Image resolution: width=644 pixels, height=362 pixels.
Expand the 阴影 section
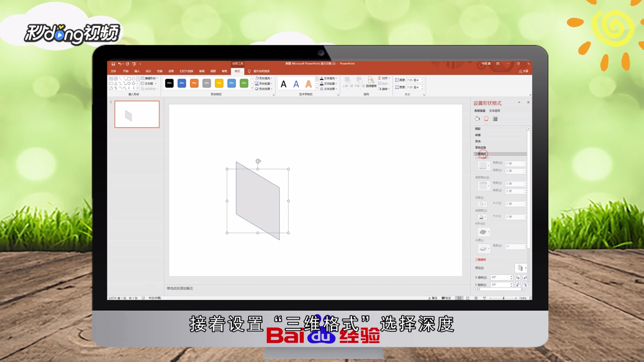click(x=478, y=129)
